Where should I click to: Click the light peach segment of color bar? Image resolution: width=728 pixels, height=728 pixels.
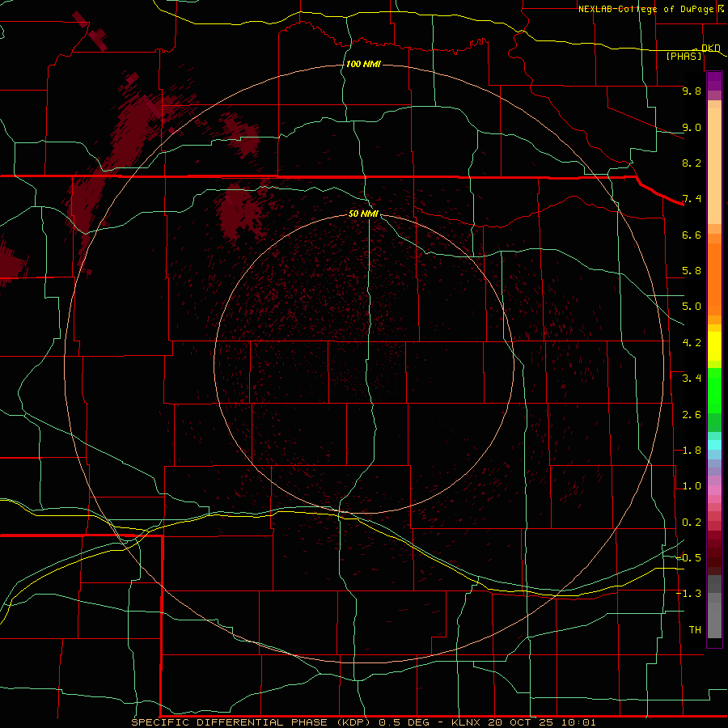click(x=714, y=167)
